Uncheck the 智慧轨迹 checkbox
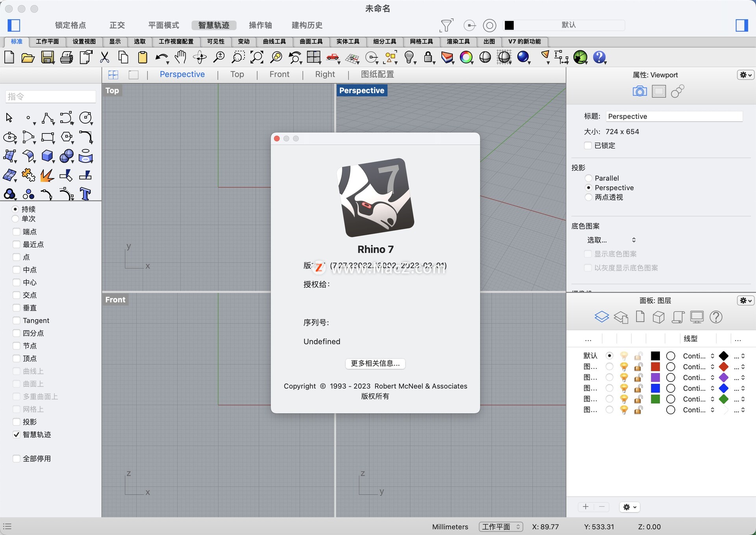 (x=17, y=435)
